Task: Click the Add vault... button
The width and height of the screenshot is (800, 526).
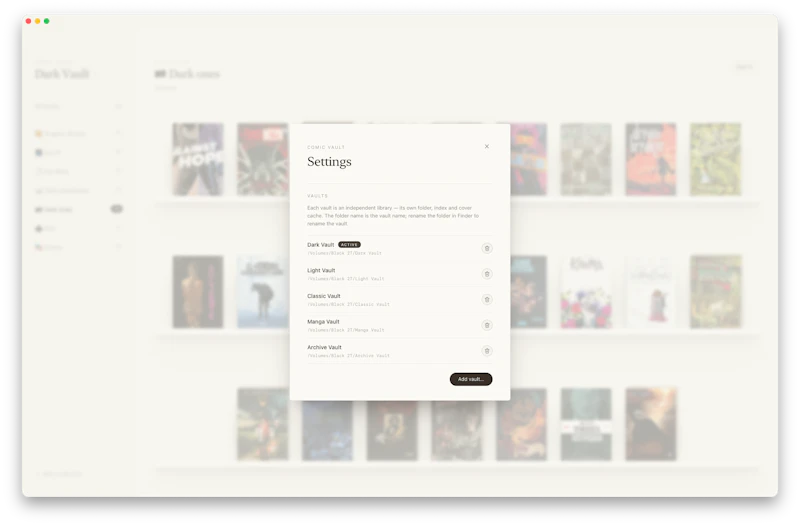Action: (x=470, y=379)
